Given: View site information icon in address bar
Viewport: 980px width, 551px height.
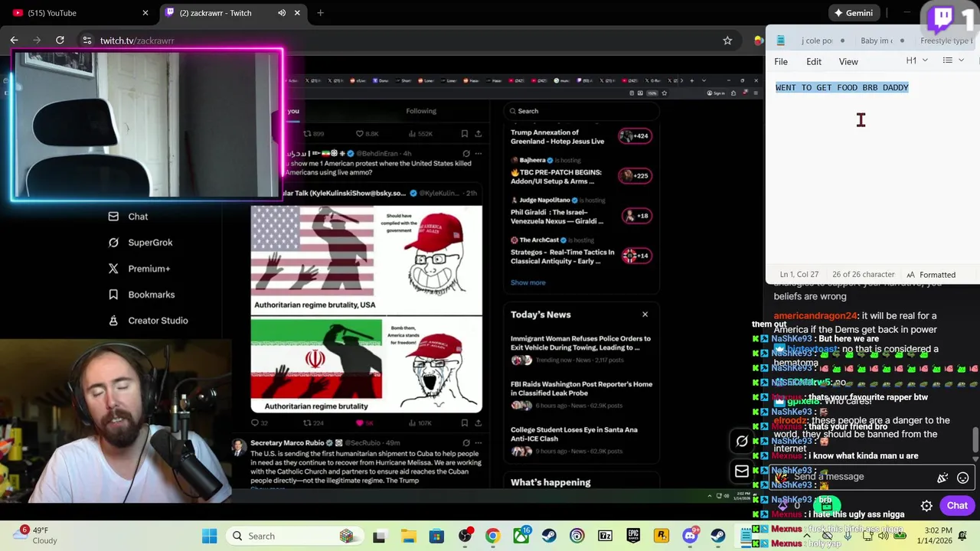Looking at the screenshot, I should point(87,41).
